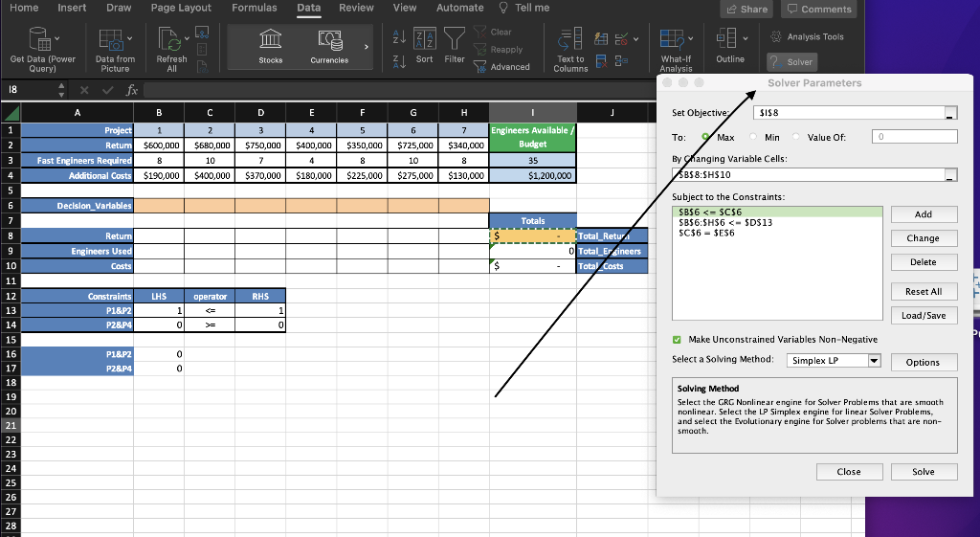
Task: Open Advanced filter options
Action: (501, 67)
